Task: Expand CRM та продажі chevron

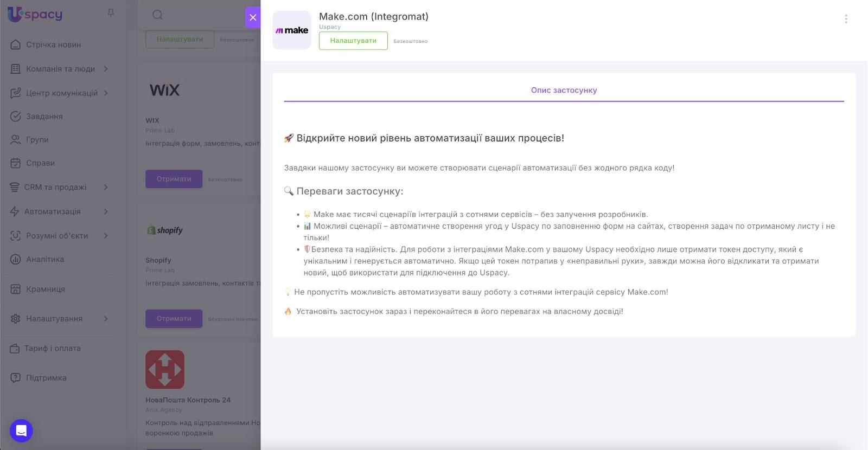Action: tap(106, 187)
